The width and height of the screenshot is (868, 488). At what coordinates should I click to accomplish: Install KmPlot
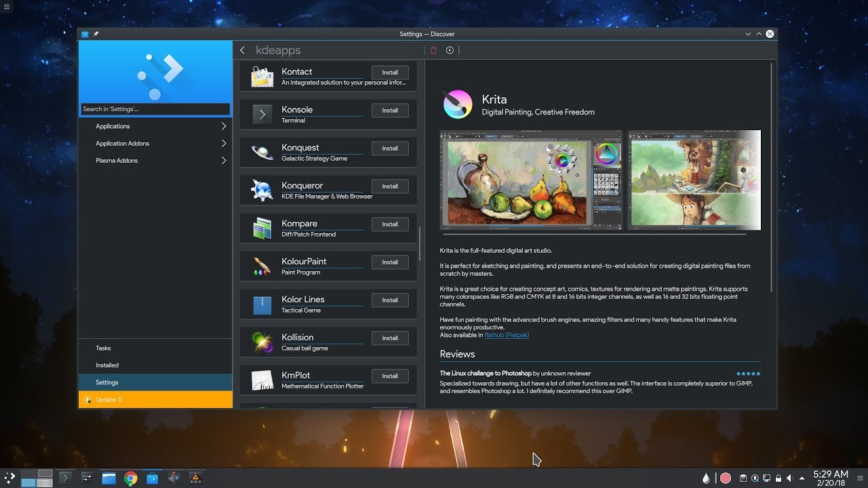tap(390, 376)
